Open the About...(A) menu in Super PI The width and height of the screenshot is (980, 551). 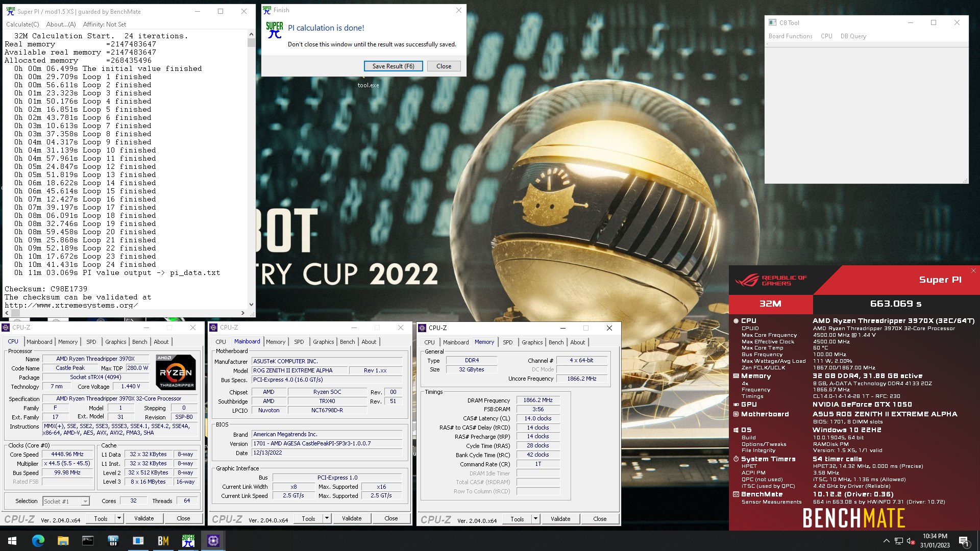61,24
